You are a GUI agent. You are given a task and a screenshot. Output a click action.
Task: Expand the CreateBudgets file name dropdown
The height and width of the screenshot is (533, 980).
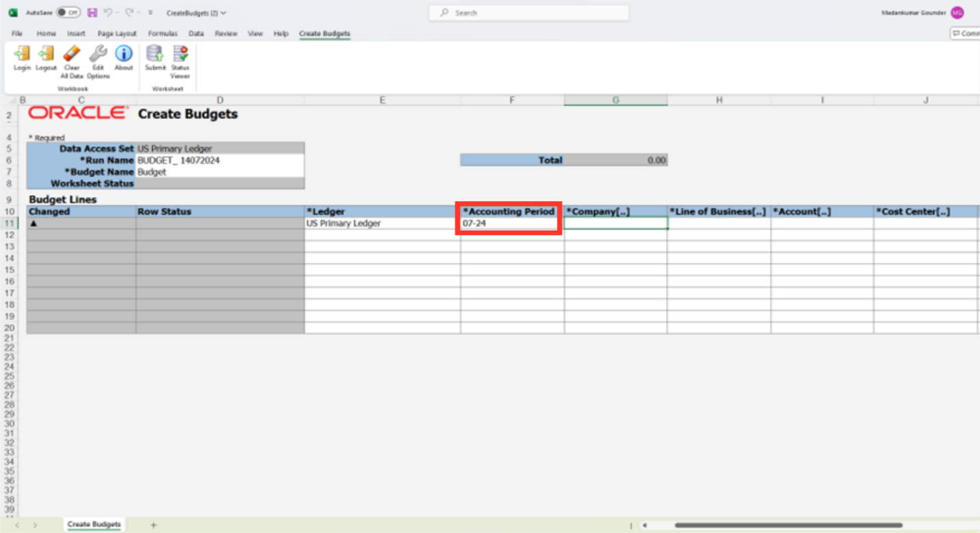click(x=224, y=13)
